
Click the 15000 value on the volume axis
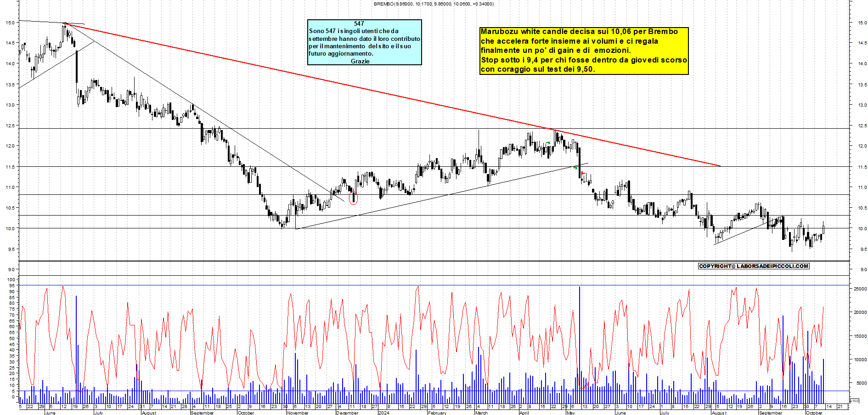[x=860, y=336]
